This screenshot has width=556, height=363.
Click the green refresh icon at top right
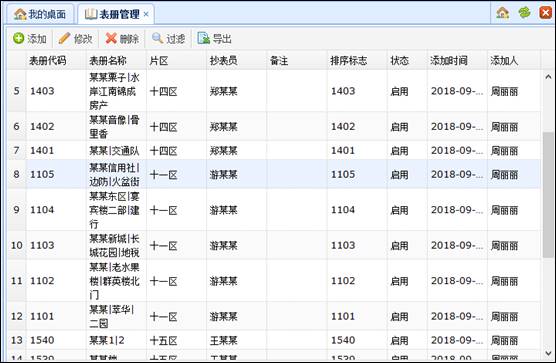coord(524,13)
